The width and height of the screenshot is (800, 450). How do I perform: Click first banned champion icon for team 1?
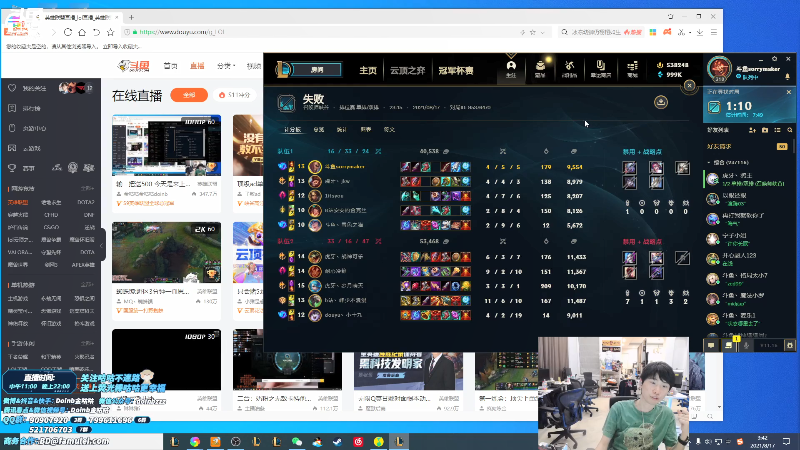tap(630, 167)
